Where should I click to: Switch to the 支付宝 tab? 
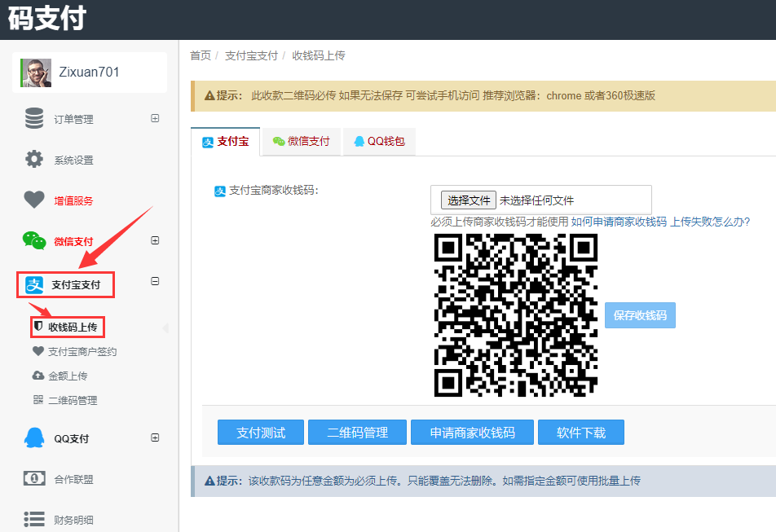[x=225, y=142]
